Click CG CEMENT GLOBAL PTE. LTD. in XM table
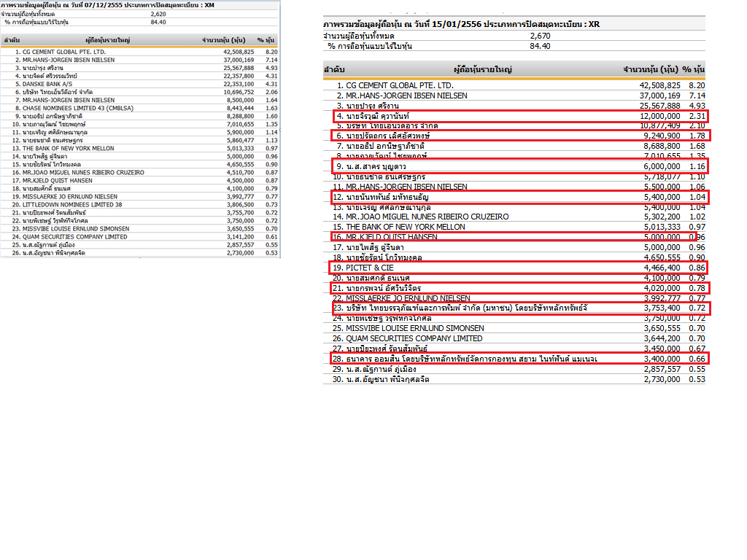Image resolution: width=747 pixels, height=560 pixels. point(64,52)
